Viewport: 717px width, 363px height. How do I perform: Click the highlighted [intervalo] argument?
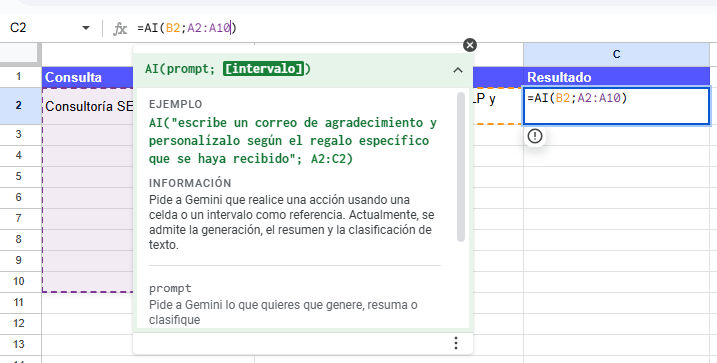[x=263, y=69]
